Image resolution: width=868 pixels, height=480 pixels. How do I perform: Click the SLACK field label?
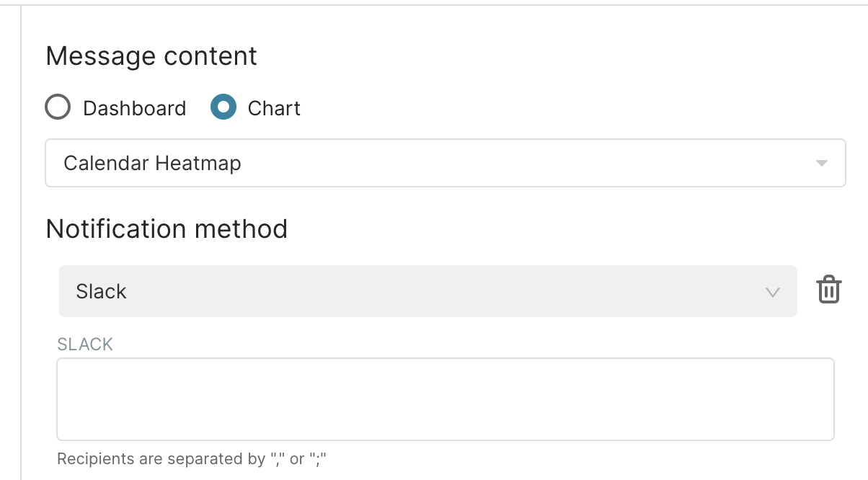click(x=85, y=345)
